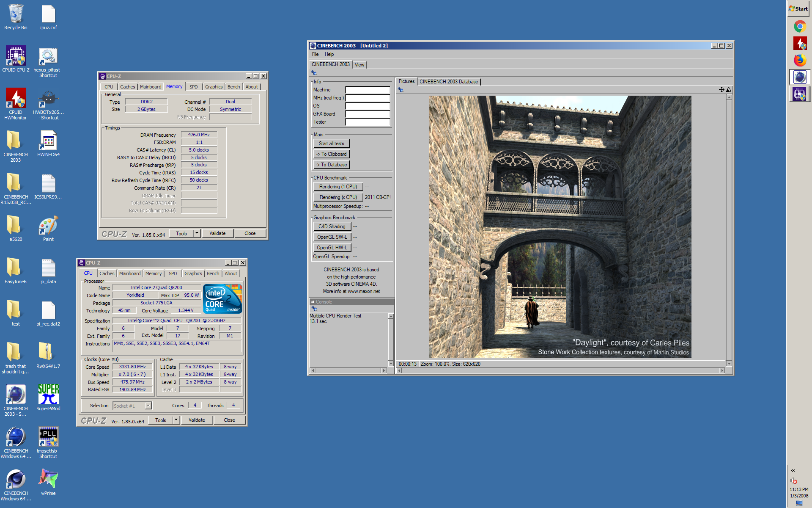Open the Tools dropdown arrow in CPU-Z Memory window
812x508 pixels.
197,233
